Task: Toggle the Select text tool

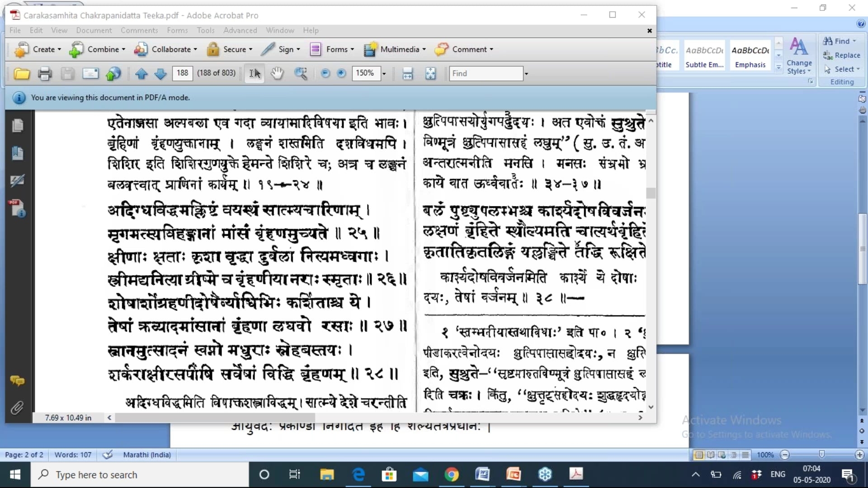Action: tap(255, 73)
